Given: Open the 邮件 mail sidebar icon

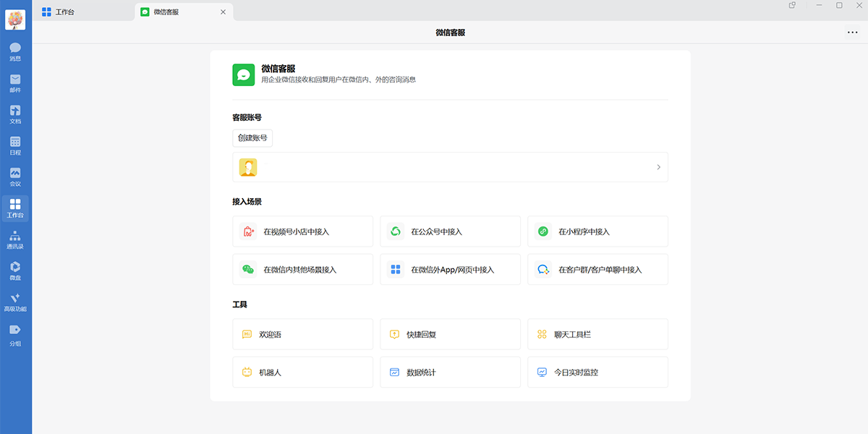Looking at the screenshot, I should (15, 83).
